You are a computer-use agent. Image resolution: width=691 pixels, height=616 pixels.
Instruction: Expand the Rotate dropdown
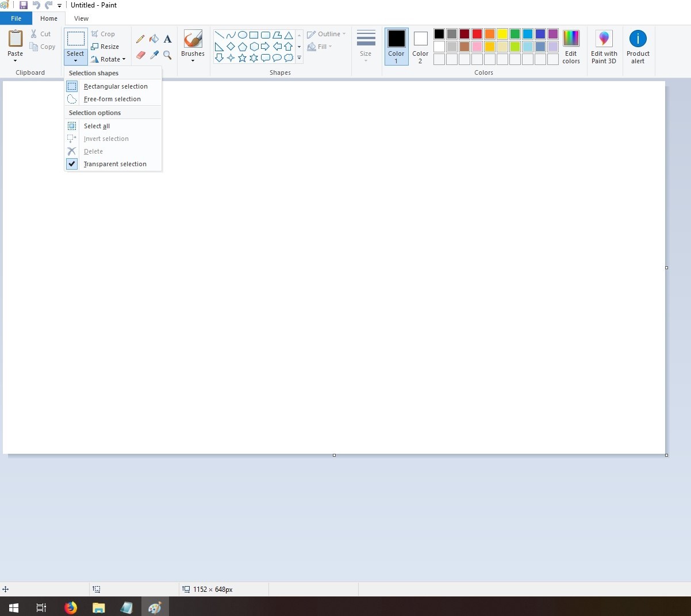[124, 59]
